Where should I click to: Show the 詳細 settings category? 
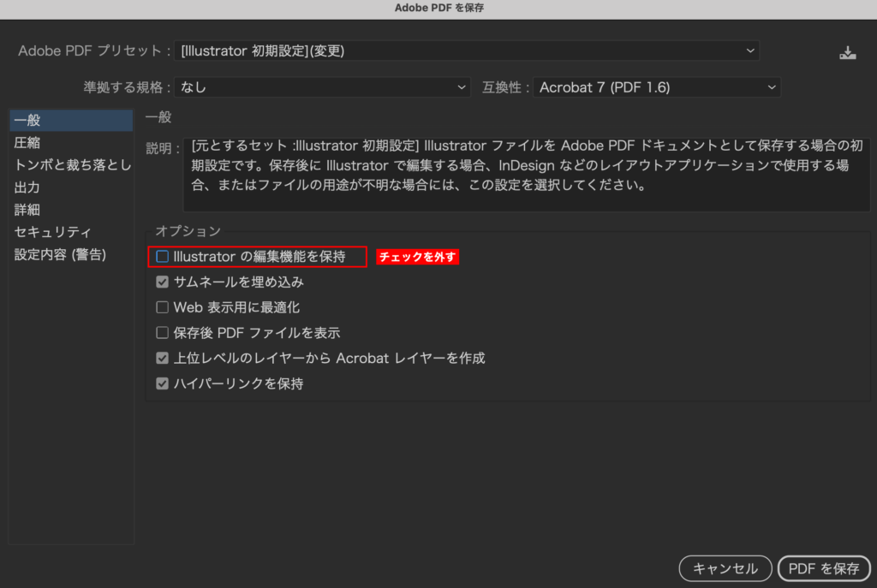click(71, 210)
